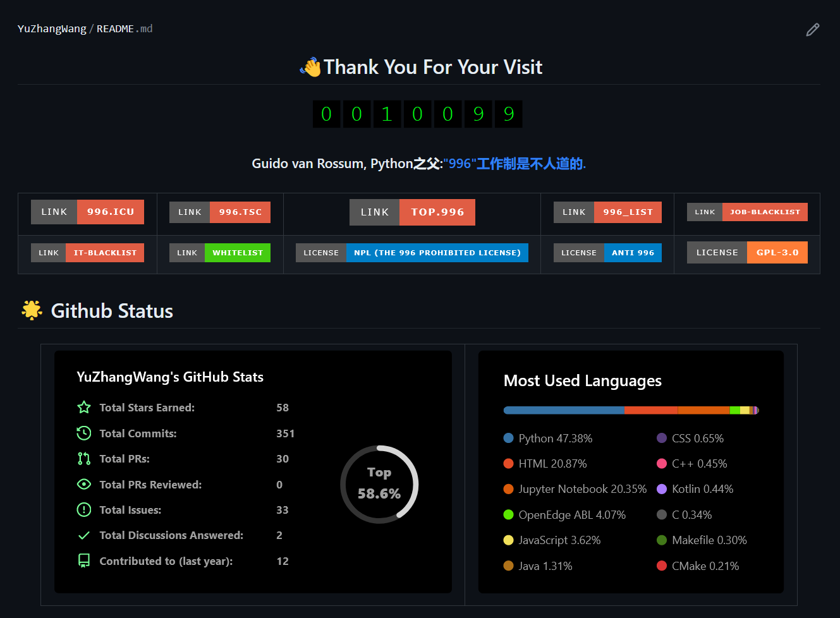Click the Python blue legend dot

[x=508, y=438]
